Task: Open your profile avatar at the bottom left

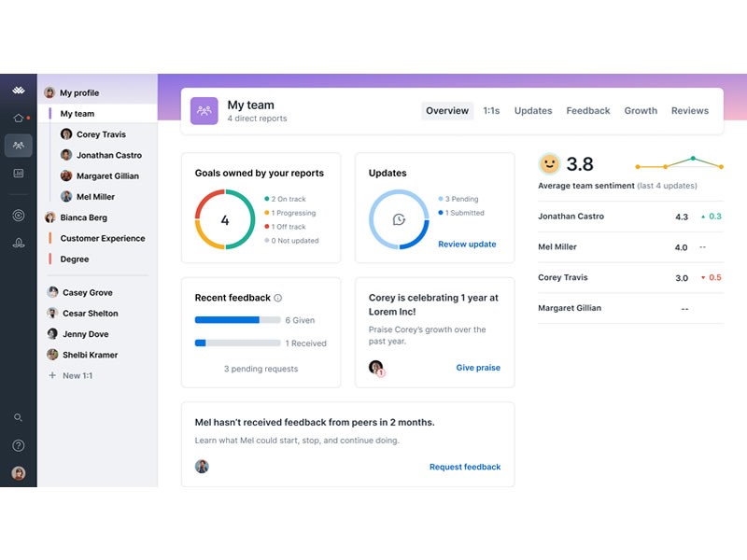Action: (x=18, y=471)
